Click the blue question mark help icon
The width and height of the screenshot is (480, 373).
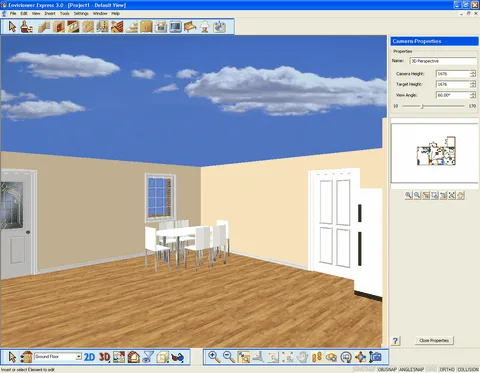pyautogui.click(x=395, y=341)
